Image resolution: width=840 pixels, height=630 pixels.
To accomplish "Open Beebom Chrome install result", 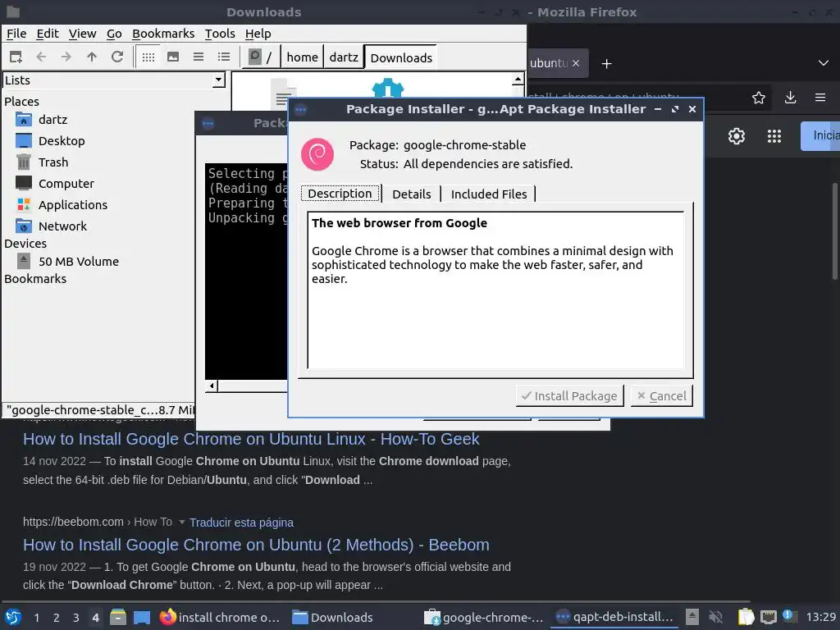I will pyautogui.click(x=256, y=545).
